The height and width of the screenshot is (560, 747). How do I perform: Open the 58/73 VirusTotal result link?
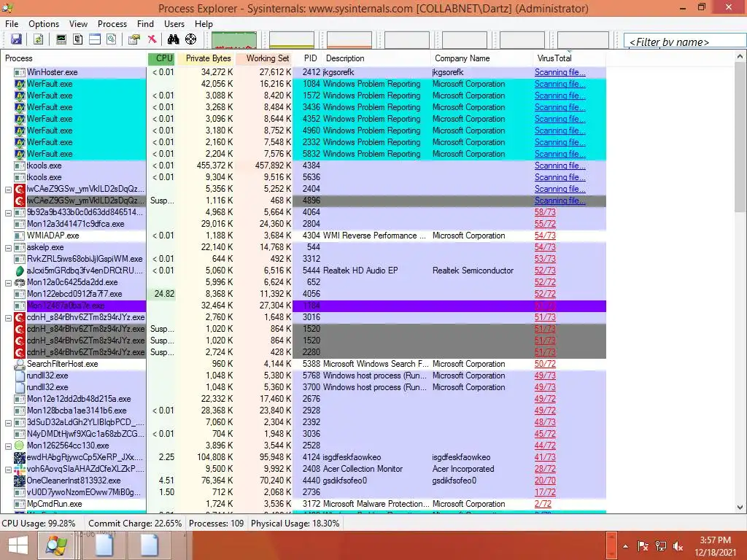click(545, 212)
